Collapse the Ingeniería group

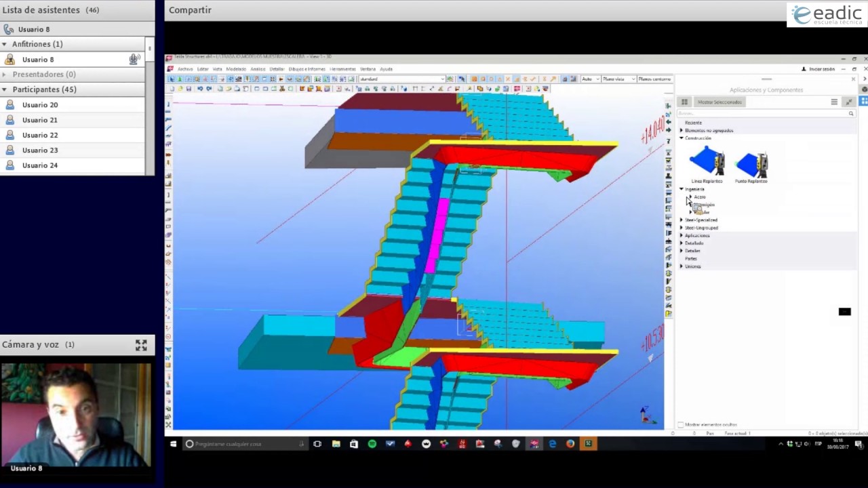pos(682,189)
